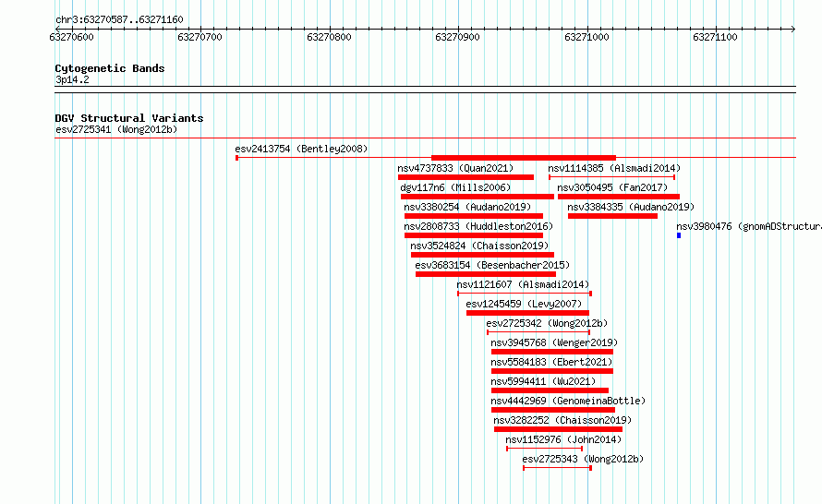Click the chr3:63270587..63271160 position text
This screenshot has width=822, height=504.
pyautogui.click(x=119, y=19)
